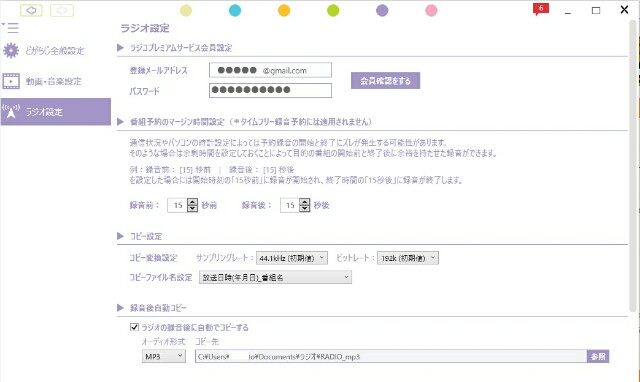
Task: Toggle the hamburger sidebar menu icon
Action: coord(12,28)
